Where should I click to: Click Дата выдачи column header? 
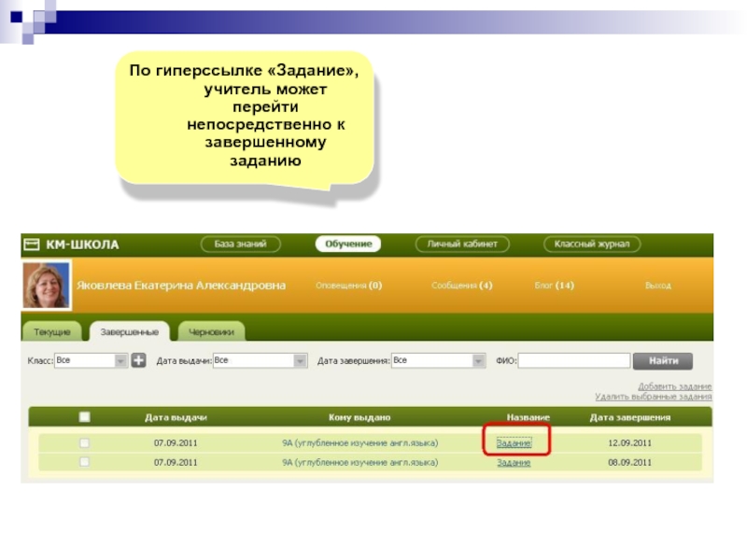pyautogui.click(x=176, y=417)
